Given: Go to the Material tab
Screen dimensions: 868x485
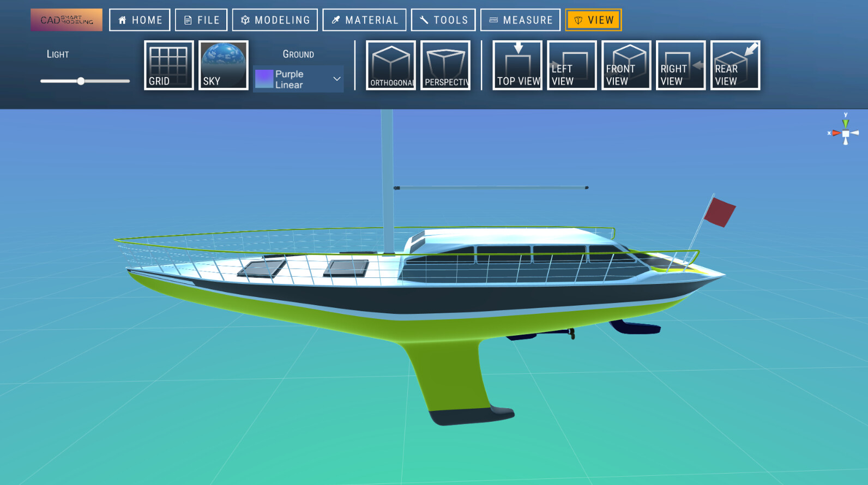Looking at the screenshot, I should click(x=364, y=20).
